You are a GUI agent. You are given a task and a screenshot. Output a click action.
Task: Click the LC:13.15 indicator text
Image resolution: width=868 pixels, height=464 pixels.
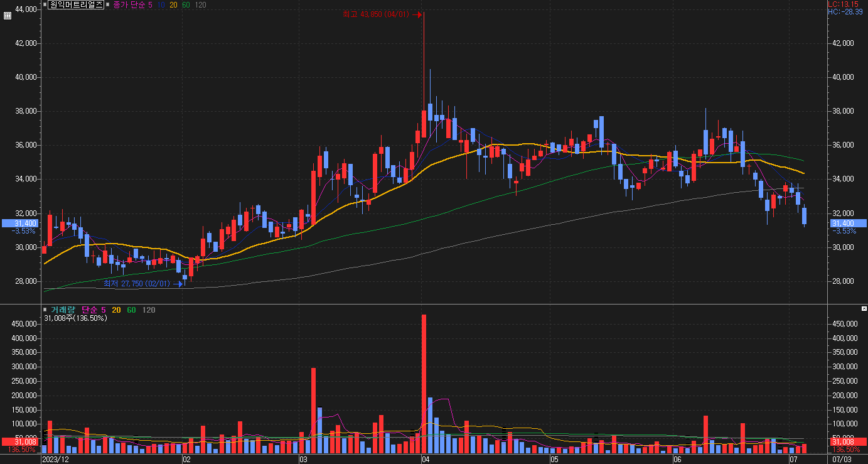click(843, 4)
